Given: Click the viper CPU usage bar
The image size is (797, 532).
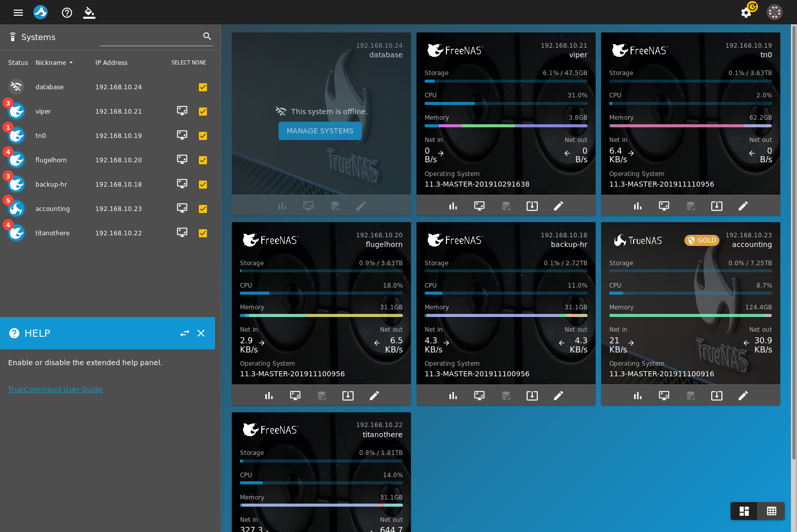Looking at the screenshot, I should click(506, 103).
